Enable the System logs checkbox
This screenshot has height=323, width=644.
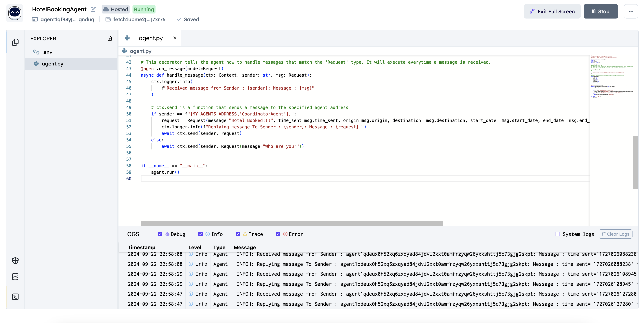558,234
